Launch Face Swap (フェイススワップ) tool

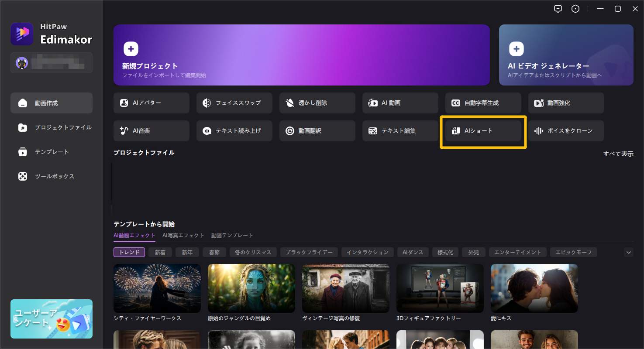234,103
